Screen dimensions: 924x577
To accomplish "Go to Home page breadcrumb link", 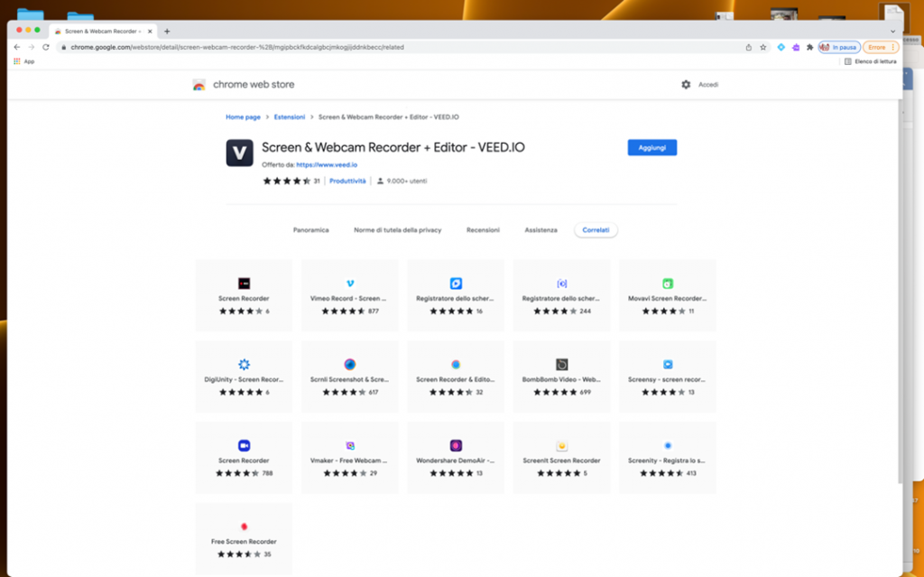I will click(243, 116).
